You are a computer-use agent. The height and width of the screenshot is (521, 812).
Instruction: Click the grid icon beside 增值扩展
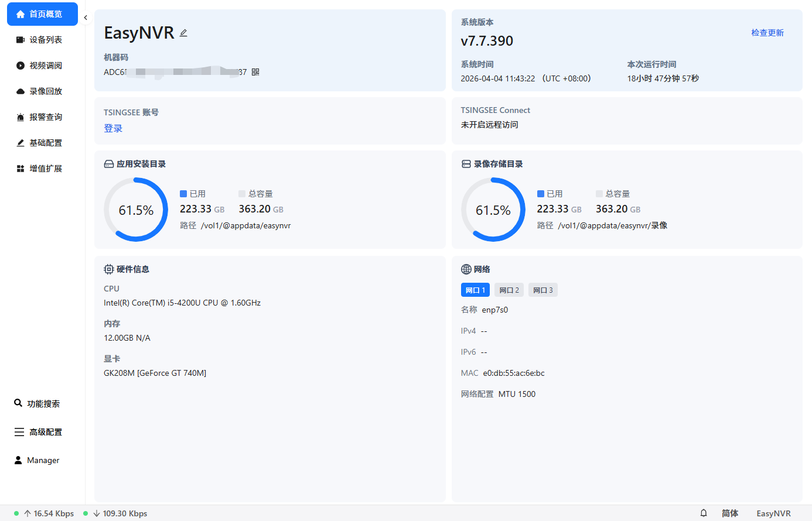click(x=21, y=169)
